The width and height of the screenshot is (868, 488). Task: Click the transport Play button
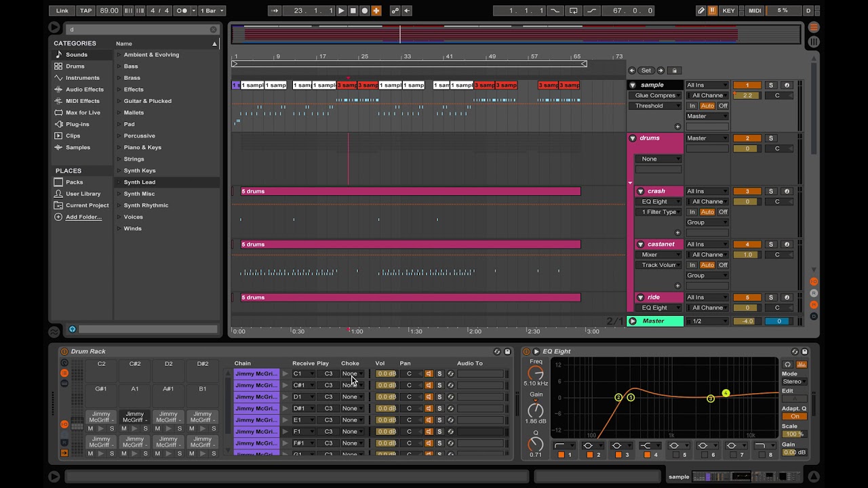341,11
